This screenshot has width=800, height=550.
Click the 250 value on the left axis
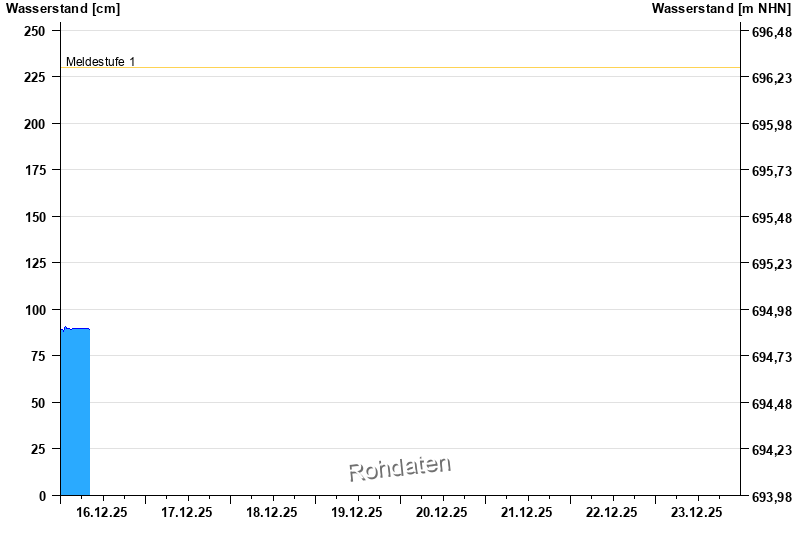click(x=35, y=31)
